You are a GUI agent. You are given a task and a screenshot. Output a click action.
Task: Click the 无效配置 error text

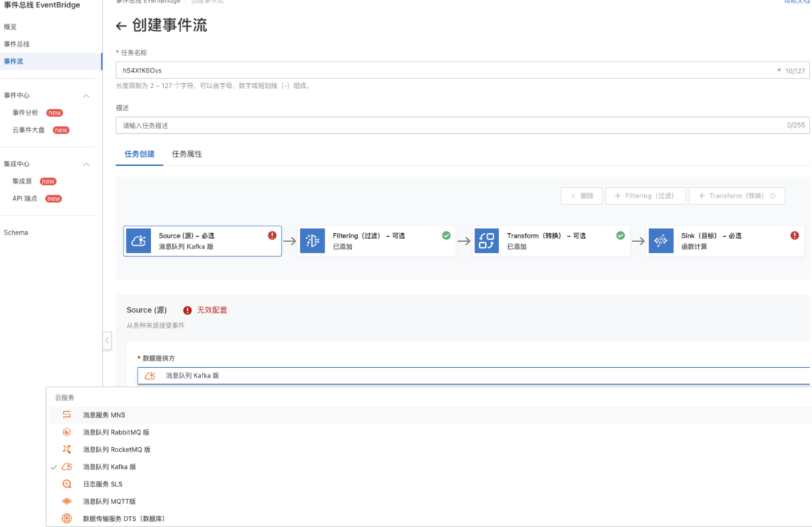click(x=212, y=310)
